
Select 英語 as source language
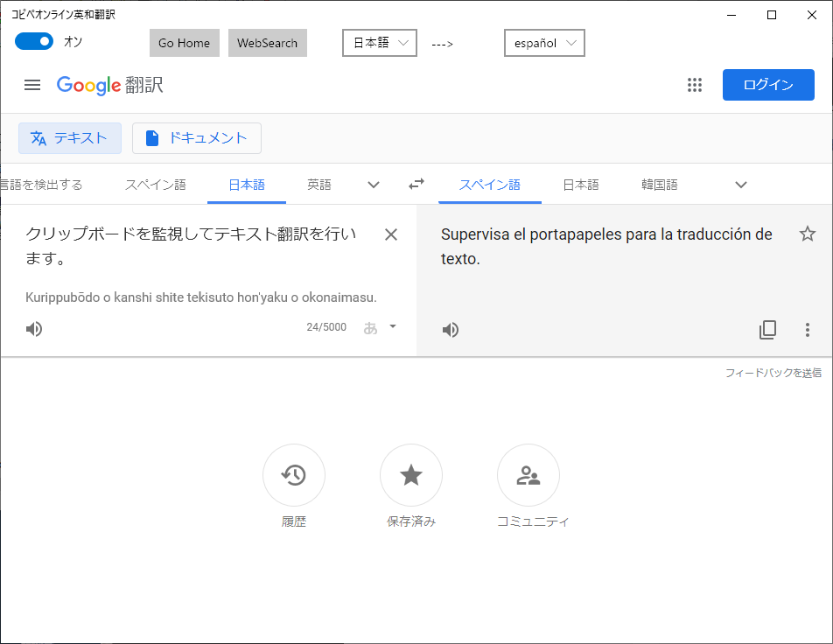point(319,185)
